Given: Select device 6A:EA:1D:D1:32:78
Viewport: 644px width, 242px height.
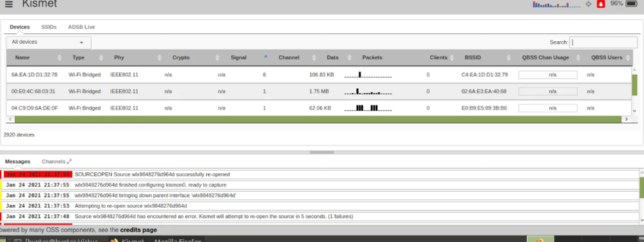Looking at the screenshot, I should click(x=35, y=75).
